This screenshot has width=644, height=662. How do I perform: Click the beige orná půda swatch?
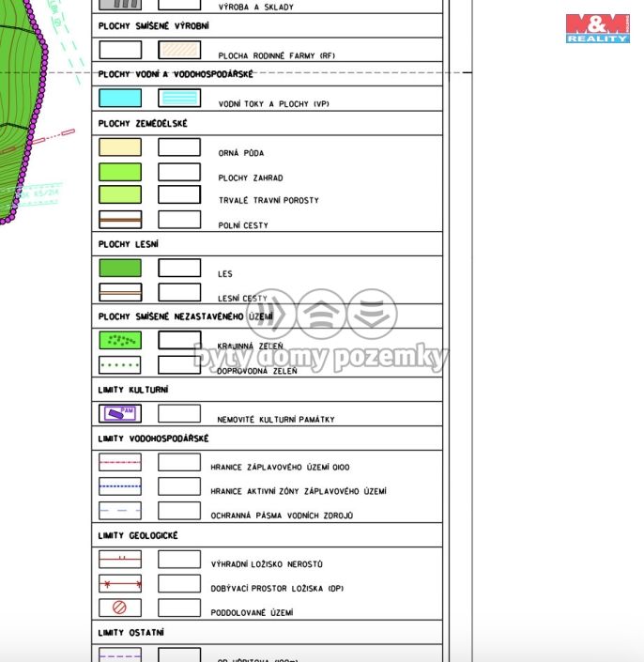[120, 147]
